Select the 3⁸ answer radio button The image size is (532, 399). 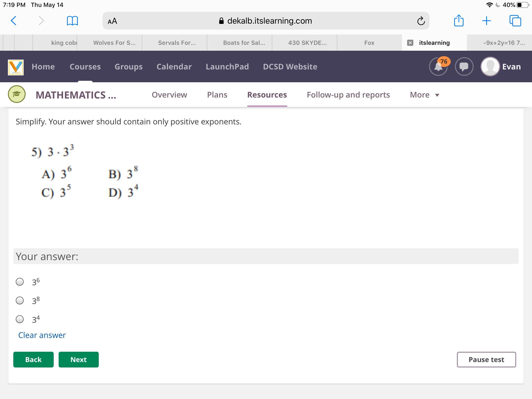(x=20, y=300)
